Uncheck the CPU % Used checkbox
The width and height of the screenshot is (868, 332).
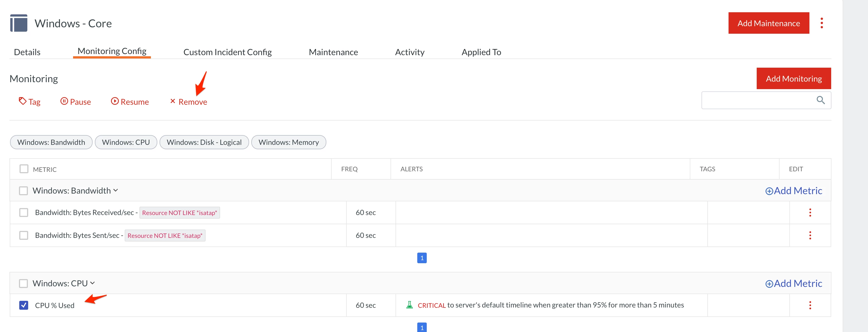[x=24, y=305]
